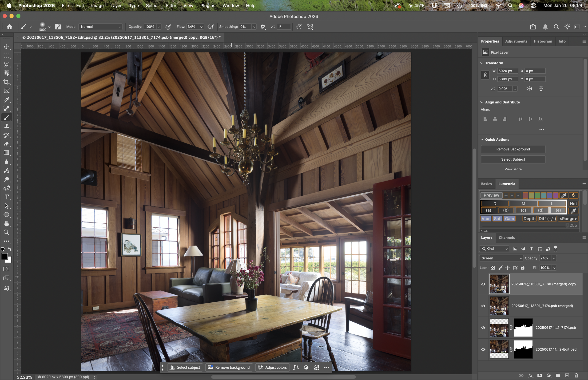
Task: Click the Remove Background quick action button
Action: [x=513, y=149]
